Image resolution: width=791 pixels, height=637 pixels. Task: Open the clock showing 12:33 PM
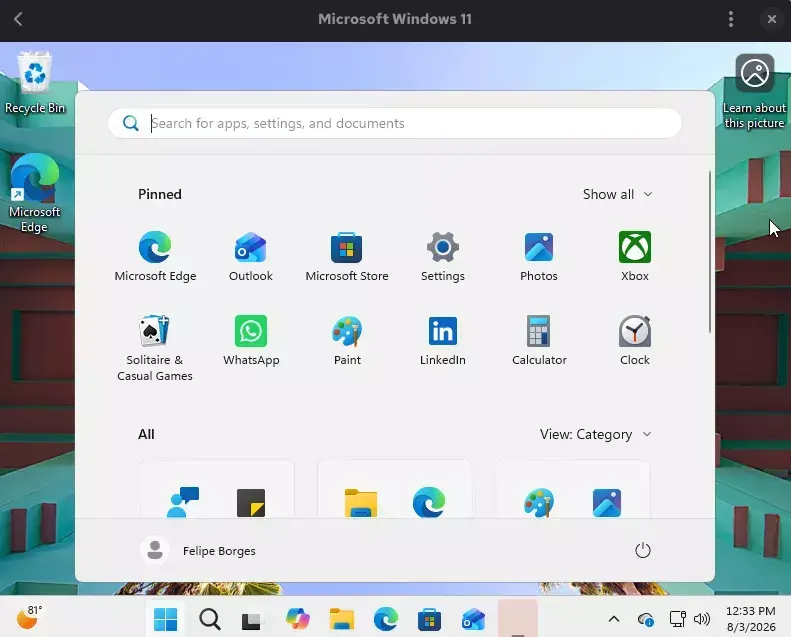(x=751, y=619)
